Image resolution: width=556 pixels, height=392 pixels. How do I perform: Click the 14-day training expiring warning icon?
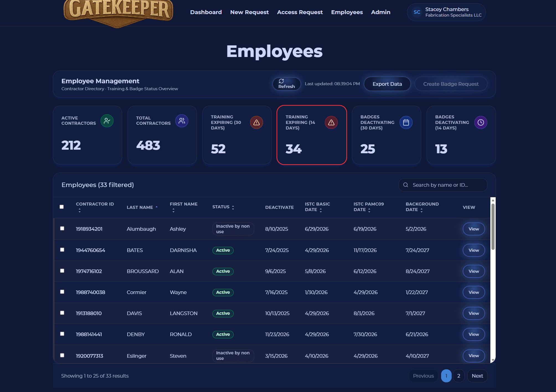(x=331, y=122)
